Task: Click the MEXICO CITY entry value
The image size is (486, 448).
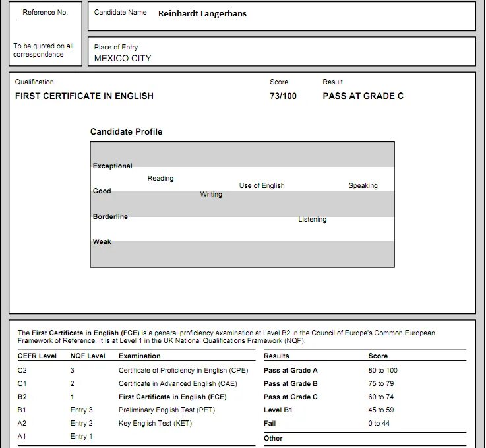Action: tap(123, 58)
